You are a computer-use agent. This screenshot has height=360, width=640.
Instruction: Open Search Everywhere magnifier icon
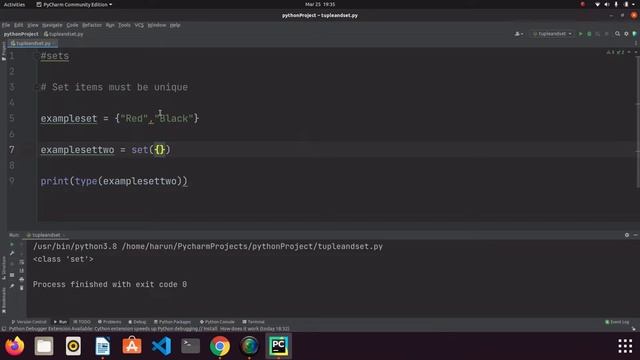(618, 34)
